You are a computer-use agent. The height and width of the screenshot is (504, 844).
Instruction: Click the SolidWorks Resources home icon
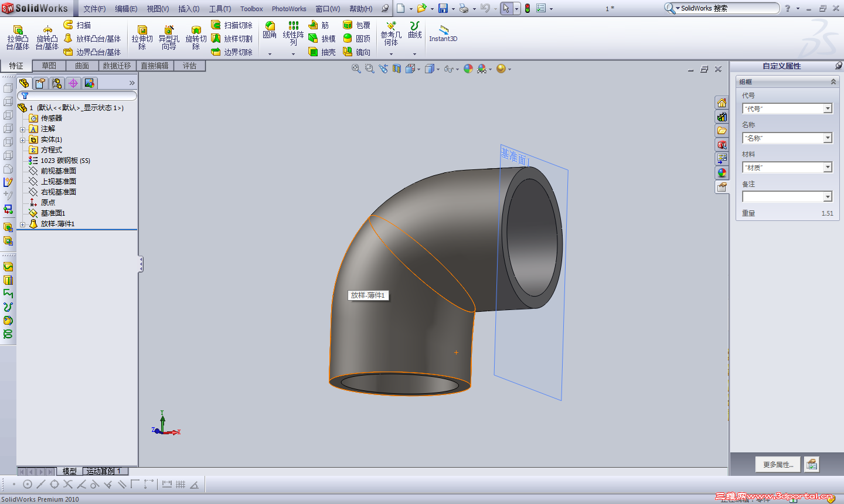pos(722,103)
